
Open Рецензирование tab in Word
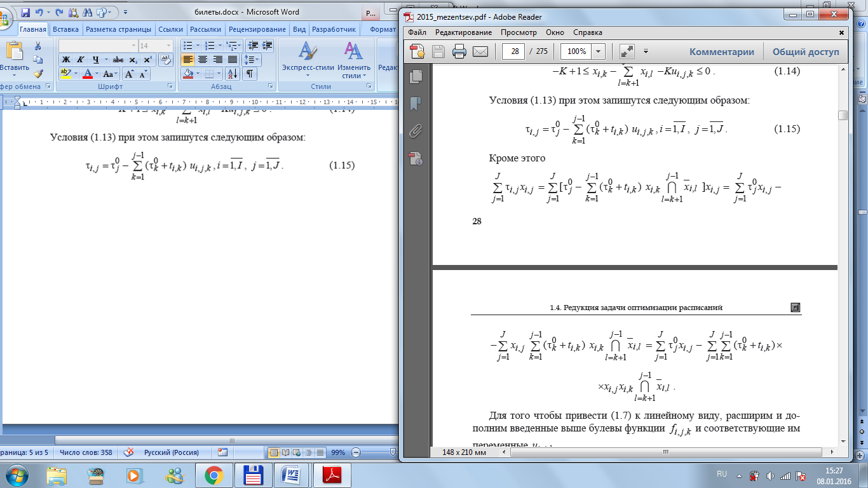click(257, 29)
